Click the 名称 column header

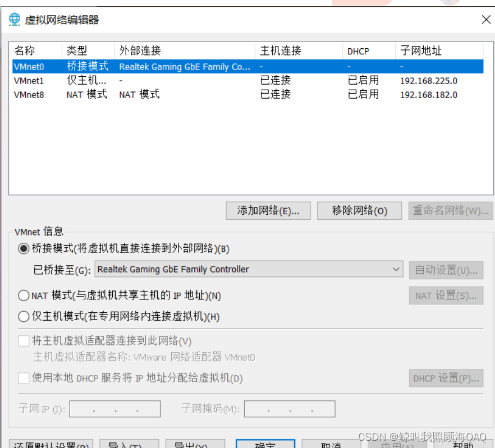point(25,50)
